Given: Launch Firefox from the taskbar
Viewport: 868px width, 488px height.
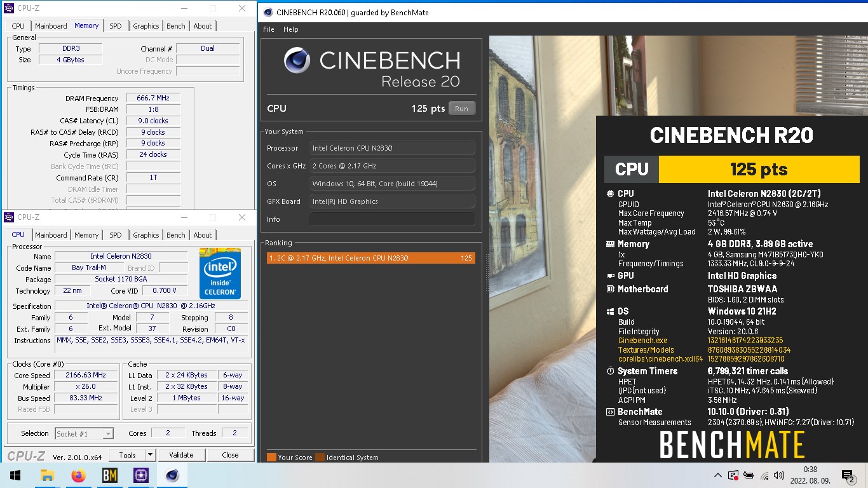Looking at the screenshot, I should [78, 475].
